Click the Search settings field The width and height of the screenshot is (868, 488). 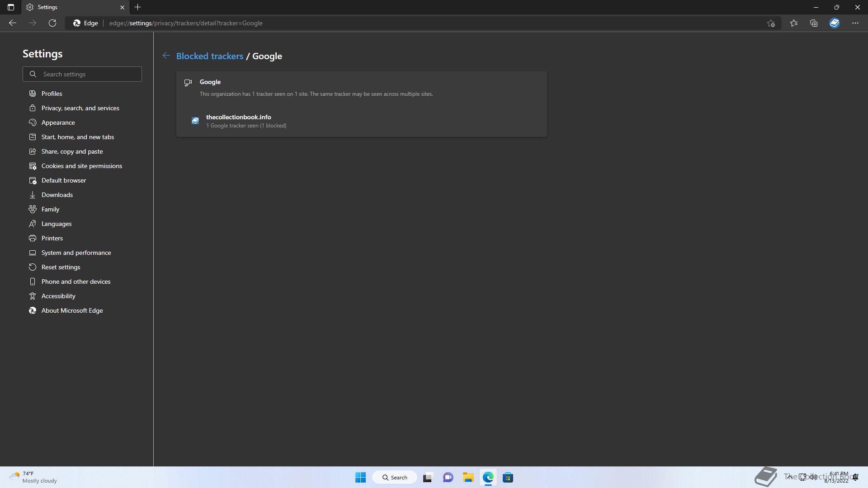(82, 74)
